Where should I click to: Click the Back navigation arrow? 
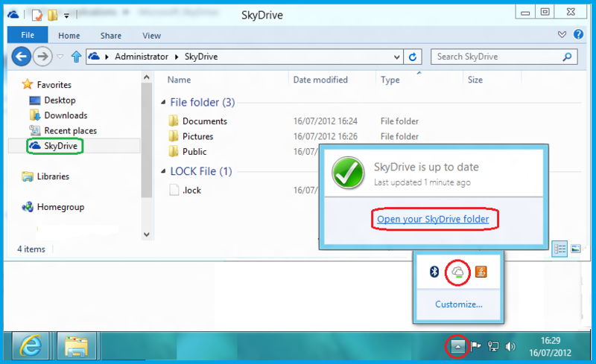tap(21, 57)
